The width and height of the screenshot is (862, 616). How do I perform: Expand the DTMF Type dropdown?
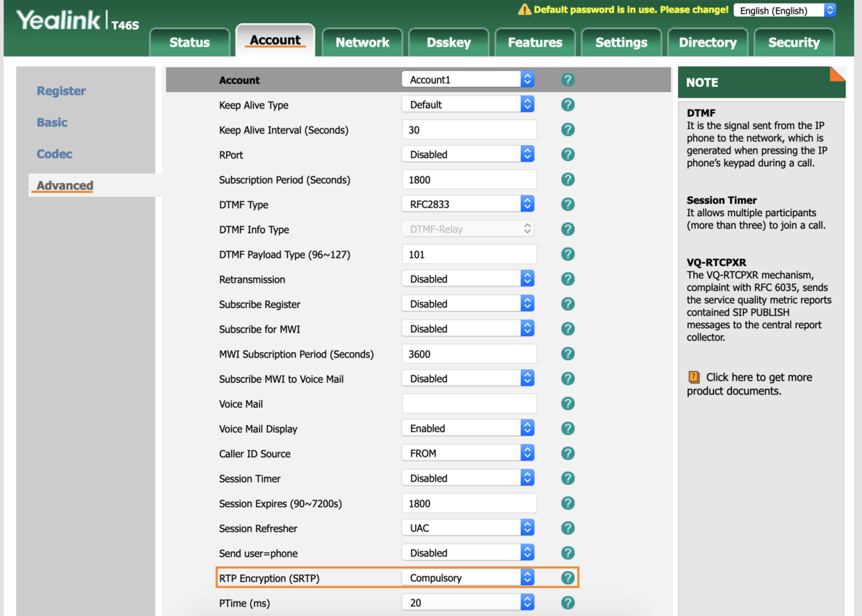[x=468, y=205]
